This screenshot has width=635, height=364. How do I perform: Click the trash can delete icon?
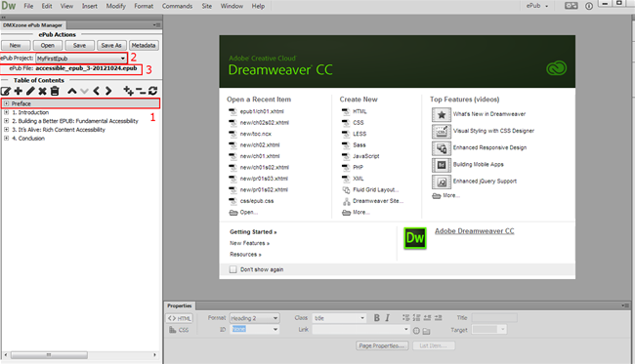click(x=55, y=91)
